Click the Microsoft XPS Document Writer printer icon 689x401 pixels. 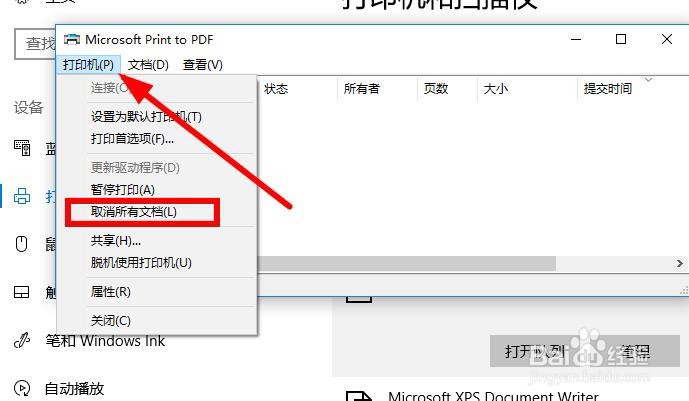[359, 396]
